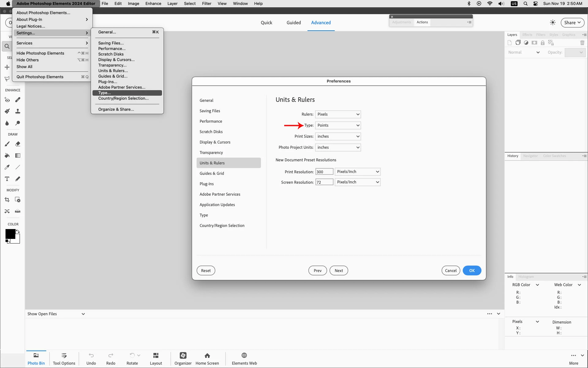Select the Eraser tool
This screenshot has width=588, height=368.
point(18,144)
